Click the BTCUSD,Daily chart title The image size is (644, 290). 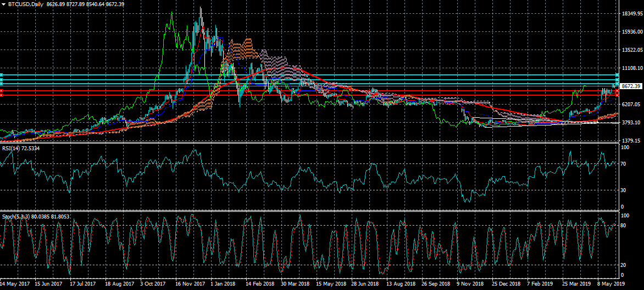(26, 4)
